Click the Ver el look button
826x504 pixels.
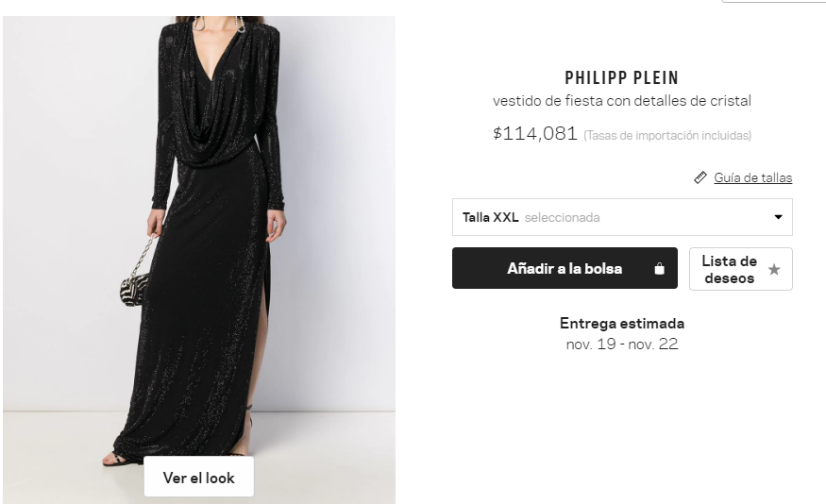(198, 478)
